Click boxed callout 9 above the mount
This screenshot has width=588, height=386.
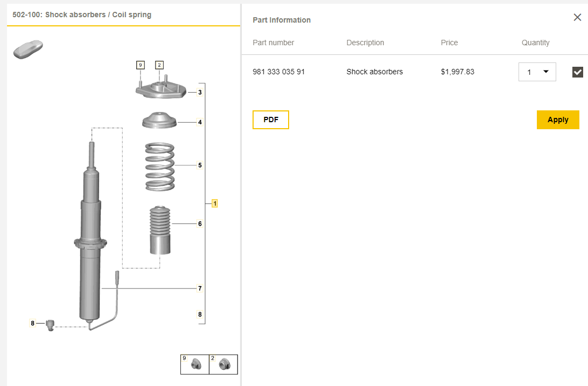tap(140, 65)
